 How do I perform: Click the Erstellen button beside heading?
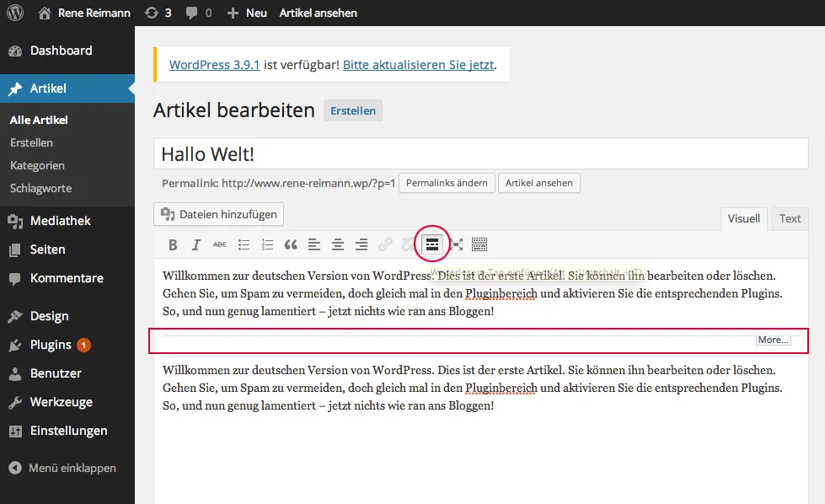point(353,110)
